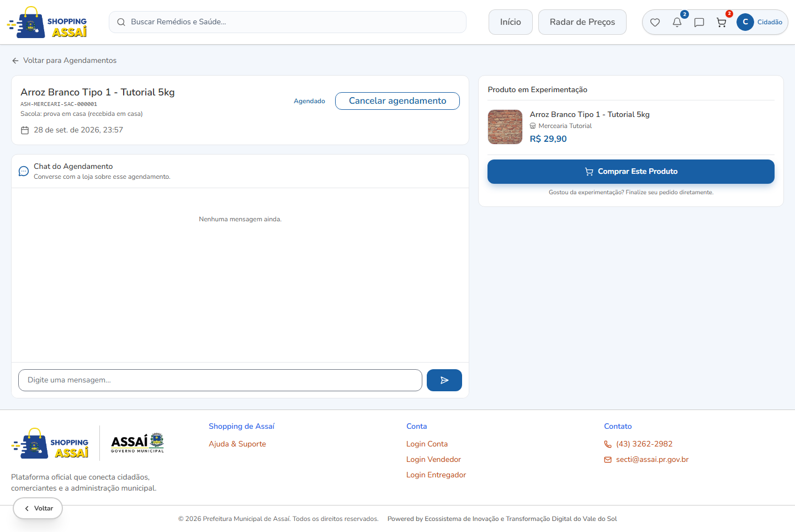Click the search magnifier icon
Image resolution: width=795 pixels, height=532 pixels.
tap(121, 22)
